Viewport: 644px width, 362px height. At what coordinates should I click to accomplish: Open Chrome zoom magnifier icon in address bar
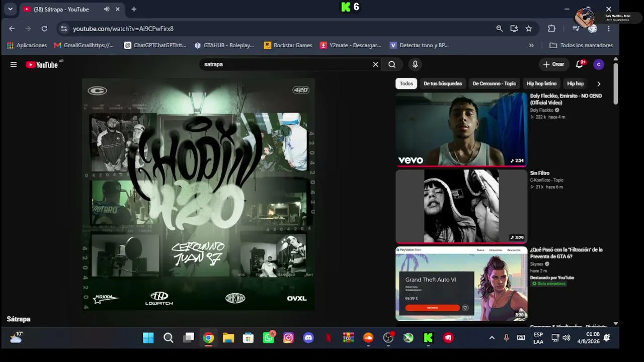point(500,29)
